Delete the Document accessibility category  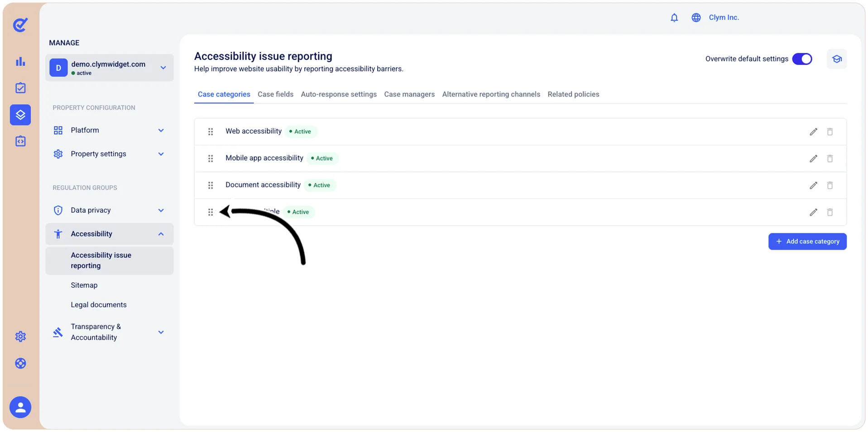(830, 185)
